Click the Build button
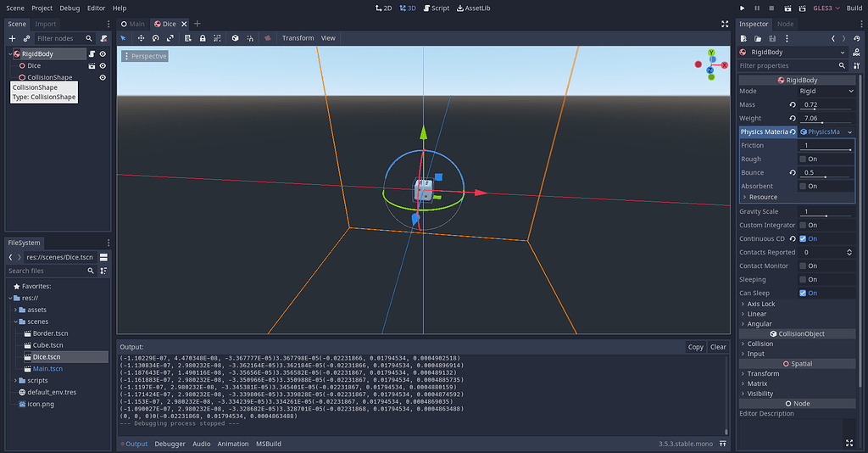 pos(854,8)
